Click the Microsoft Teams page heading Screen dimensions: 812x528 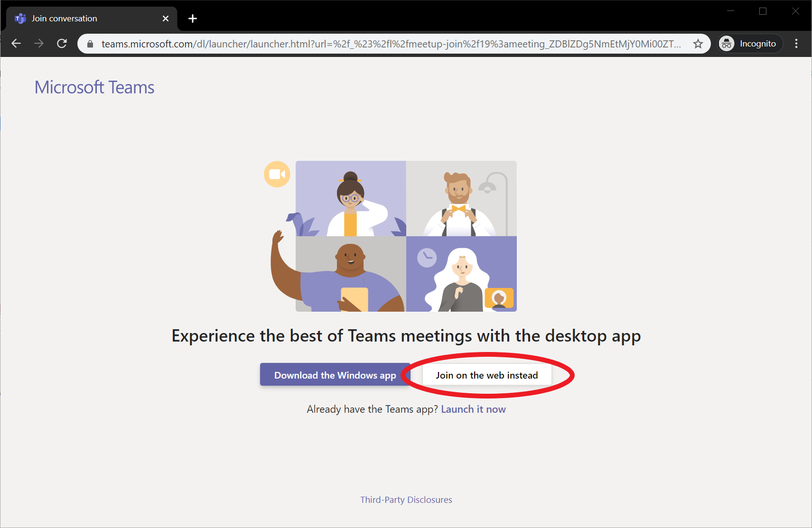click(93, 87)
